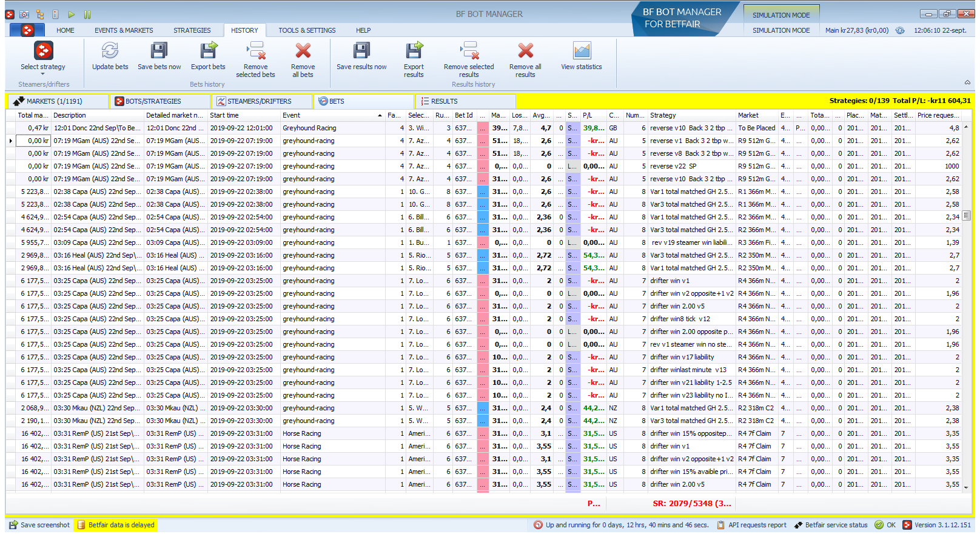Click the vertical scrollbar thumb
The image size is (980, 537).
pos(967,215)
